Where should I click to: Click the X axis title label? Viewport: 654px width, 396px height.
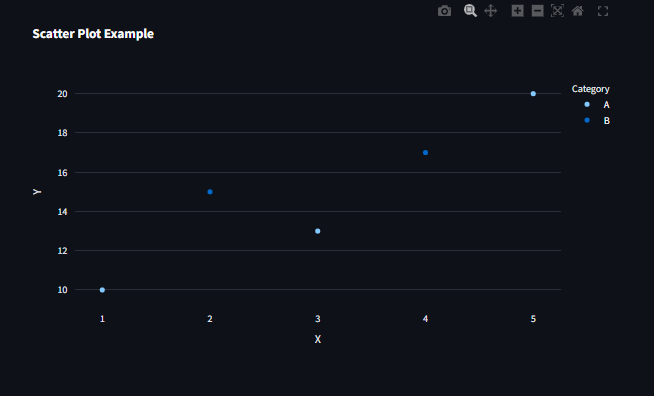[318, 339]
